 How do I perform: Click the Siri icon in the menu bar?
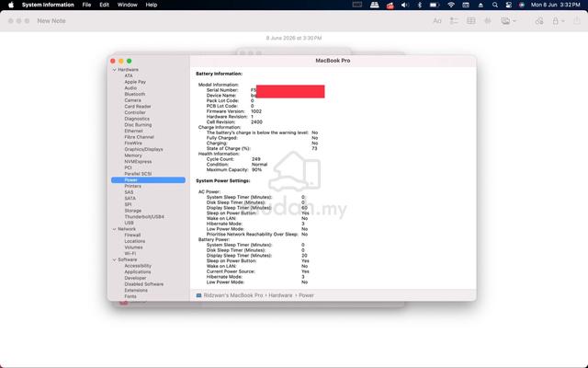click(x=522, y=5)
